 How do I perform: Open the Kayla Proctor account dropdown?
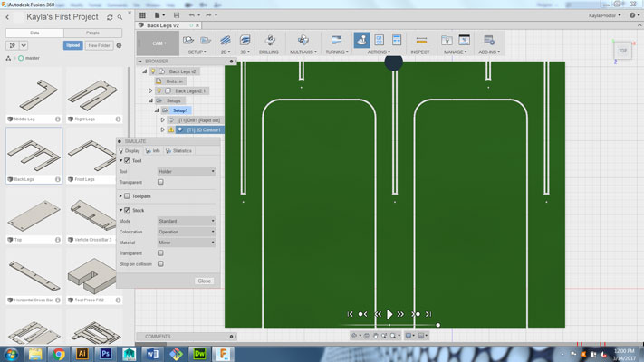click(604, 15)
